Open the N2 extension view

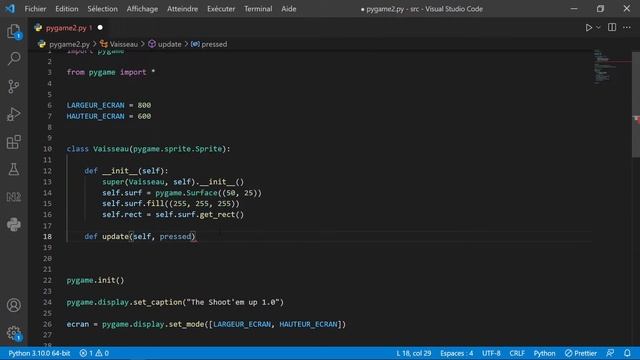13,197
